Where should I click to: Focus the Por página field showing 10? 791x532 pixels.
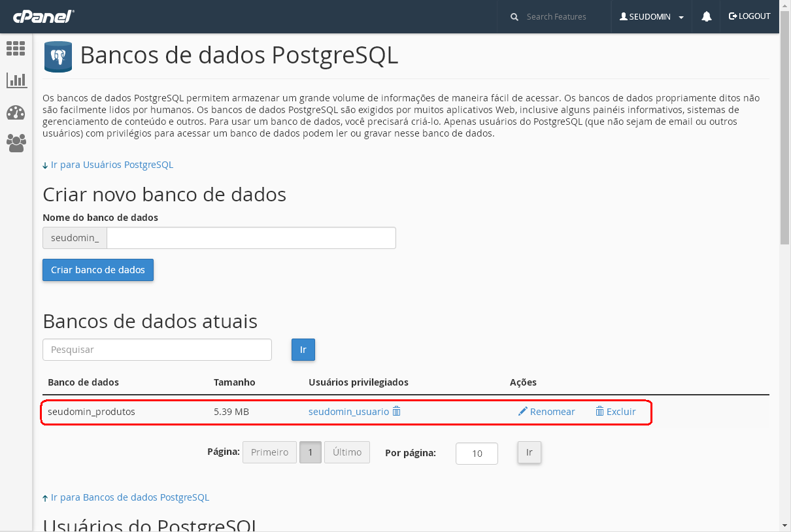click(477, 454)
